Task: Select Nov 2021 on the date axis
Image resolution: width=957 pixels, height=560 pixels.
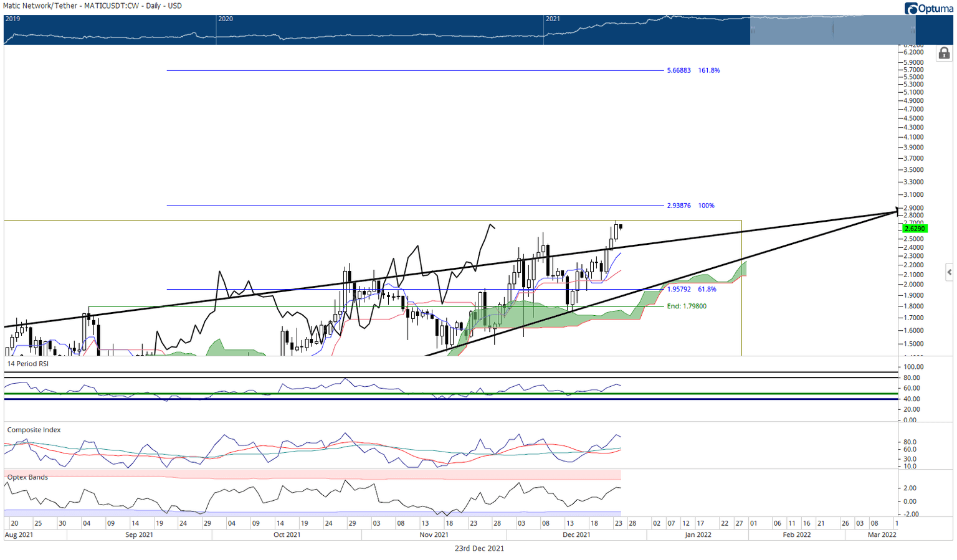Action: coord(434,534)
